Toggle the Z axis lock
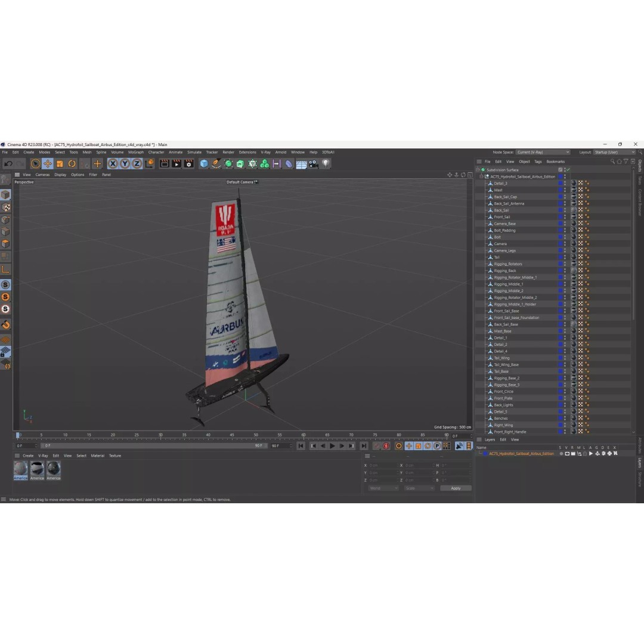 (137, 163)
